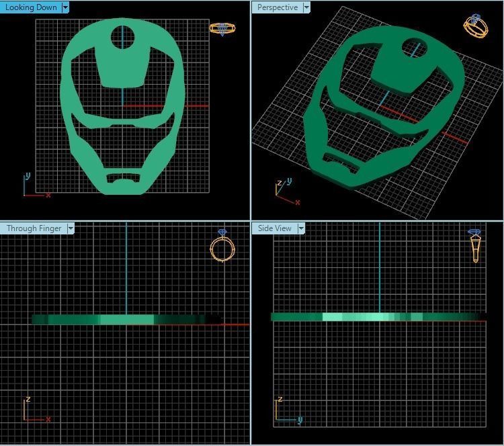Screen dimensions: 504x446
Task: Click the ring orientation icon in Looking Down view
Action: click(222, 29)
